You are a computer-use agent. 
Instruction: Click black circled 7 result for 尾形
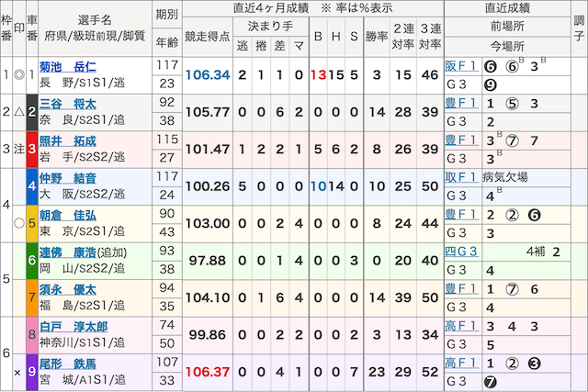[x=491, y=382]
